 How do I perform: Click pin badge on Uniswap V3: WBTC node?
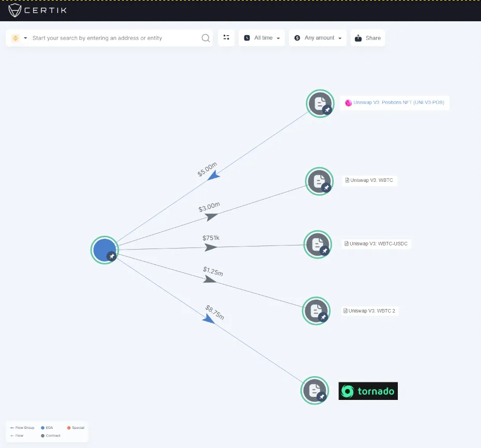coord(326,187)
